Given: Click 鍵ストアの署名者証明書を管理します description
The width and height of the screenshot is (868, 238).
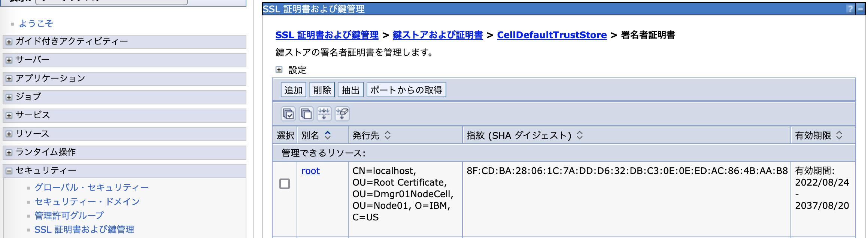Looking at the screenshot, I should [x=354, y=52].
